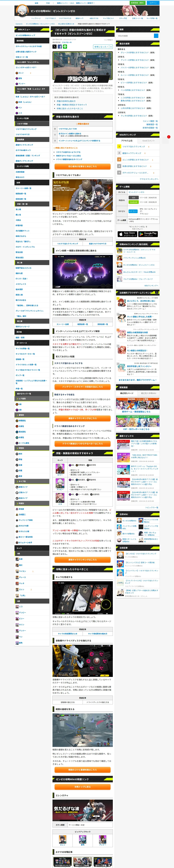The width and height of the screenshot is (174, 868).
Task: Share the article on X (Twitter)
Action: click(54, 46)
